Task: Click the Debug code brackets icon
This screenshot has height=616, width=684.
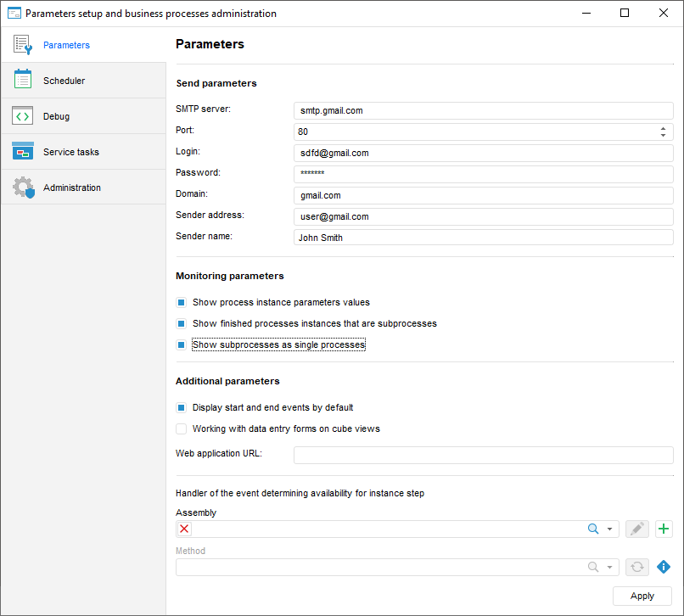Action: tap(23, 116)
